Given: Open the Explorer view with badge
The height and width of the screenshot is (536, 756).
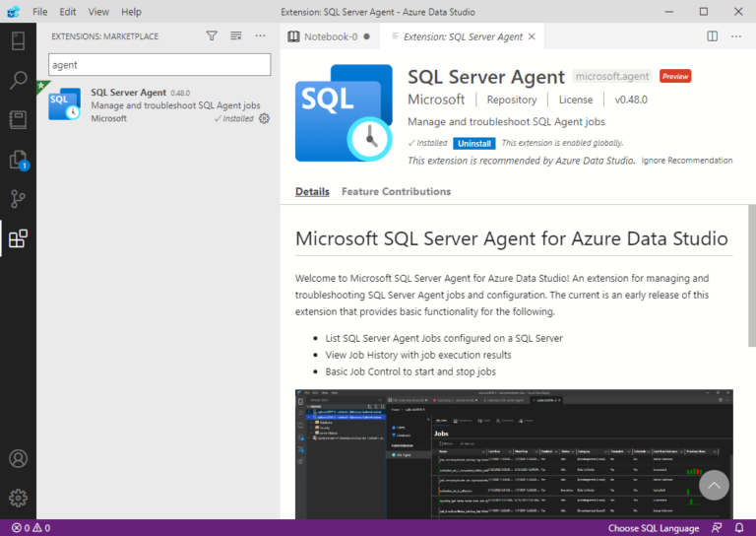Looking at the screenshot, I should click(x=19, y=160).
